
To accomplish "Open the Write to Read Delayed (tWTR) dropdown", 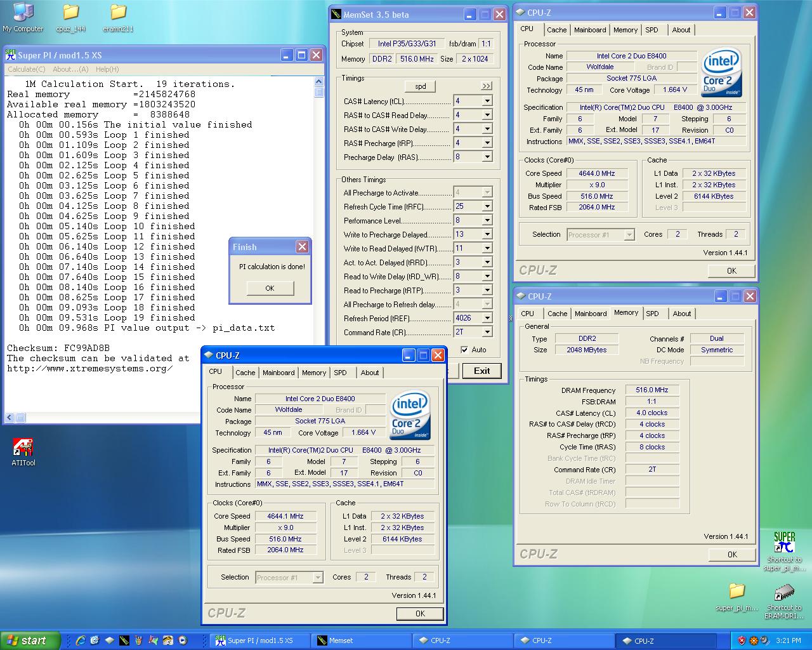I will pyautogui.click(x=487, y=249).
